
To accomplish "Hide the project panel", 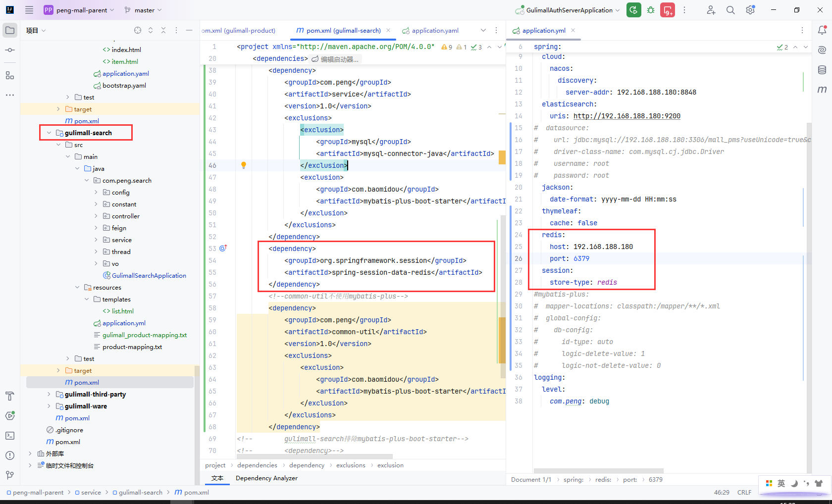I will pos(189,30).
